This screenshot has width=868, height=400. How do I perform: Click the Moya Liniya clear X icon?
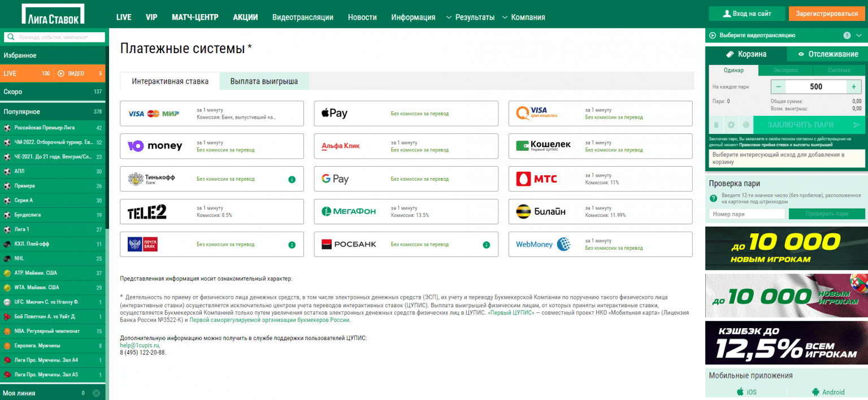[96, 393]
